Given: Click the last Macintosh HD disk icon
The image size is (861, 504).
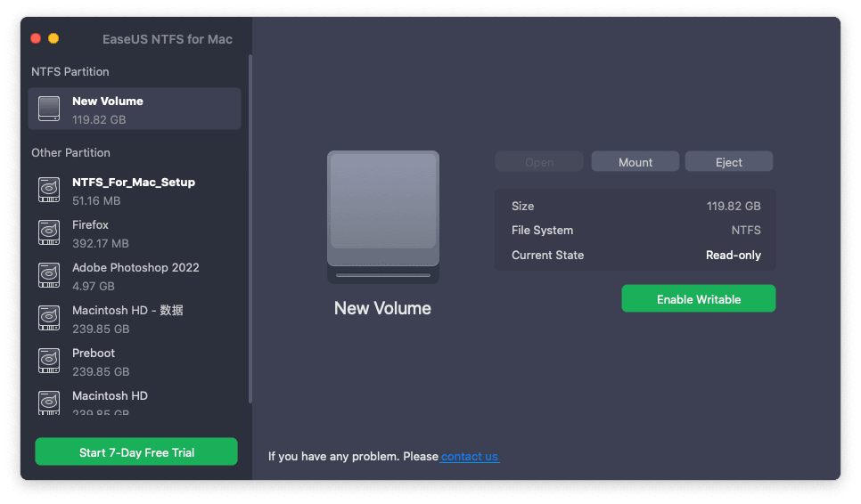Looking at the screenshot, I should [49, 402].
